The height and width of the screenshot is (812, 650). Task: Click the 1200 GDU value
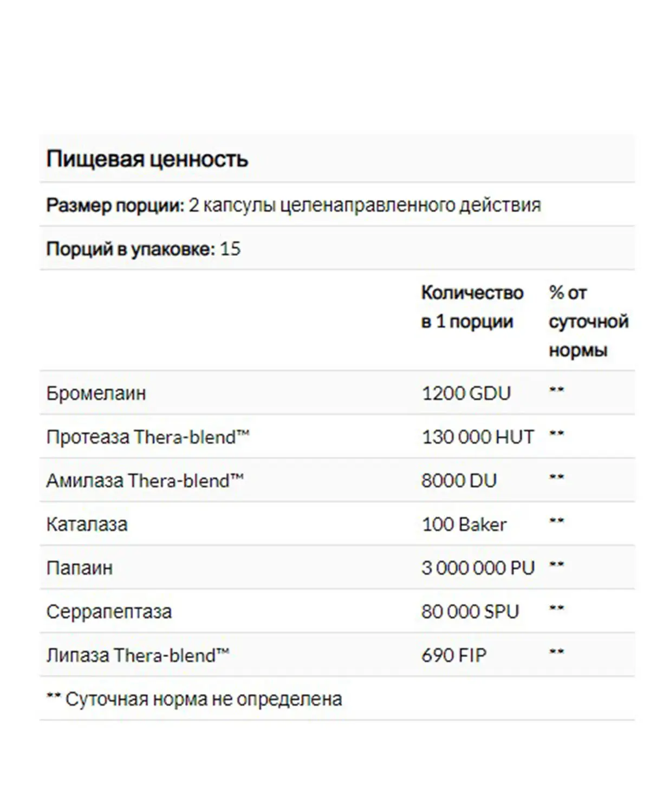(466, 393)
